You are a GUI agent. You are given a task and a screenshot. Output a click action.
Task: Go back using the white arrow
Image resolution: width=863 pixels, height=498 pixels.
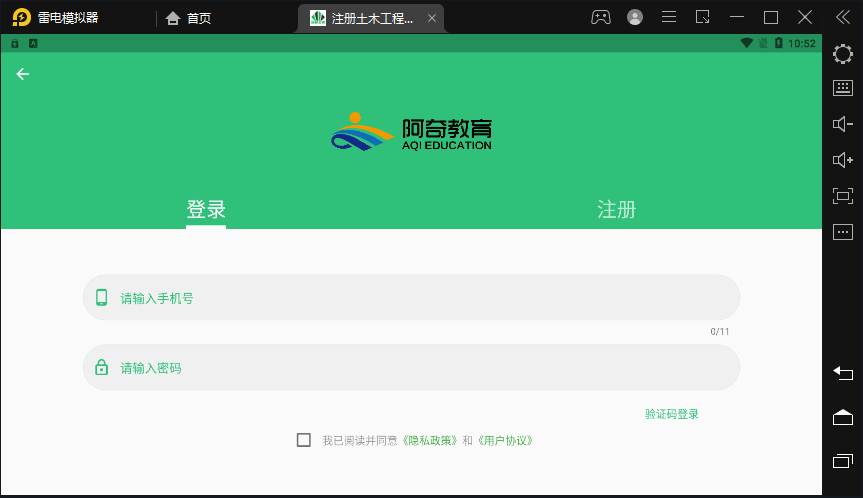[x=23, y=74]
